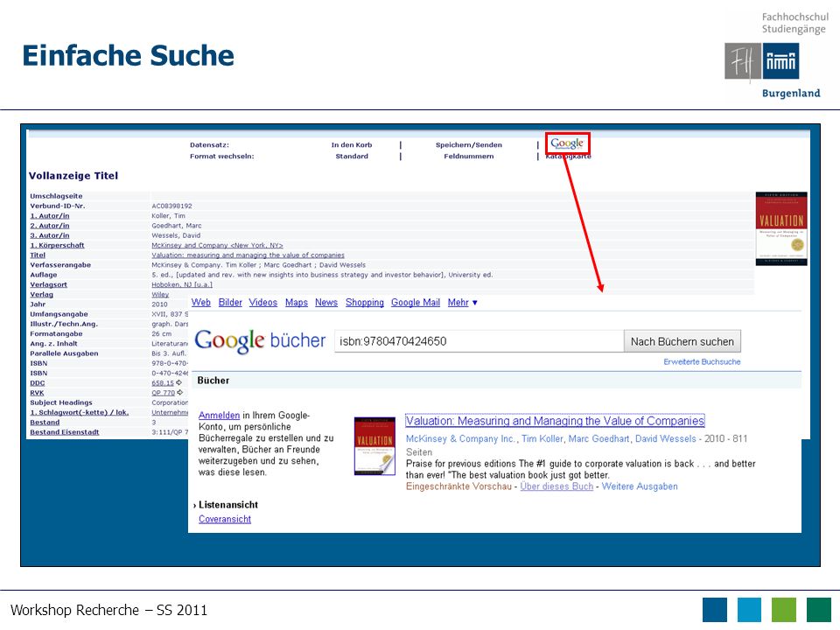
Task: Click the FH Burgenland logo
Action: (x=762, y=61)
